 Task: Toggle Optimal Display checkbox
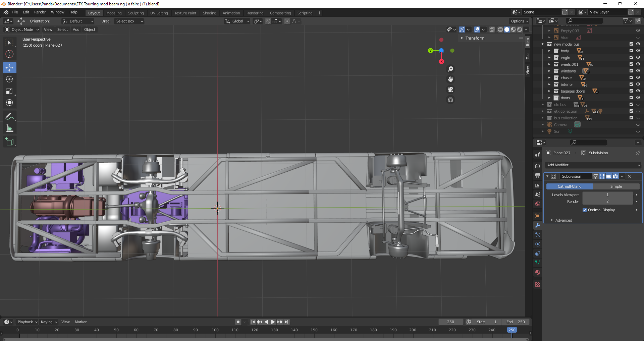coord(585,210)
